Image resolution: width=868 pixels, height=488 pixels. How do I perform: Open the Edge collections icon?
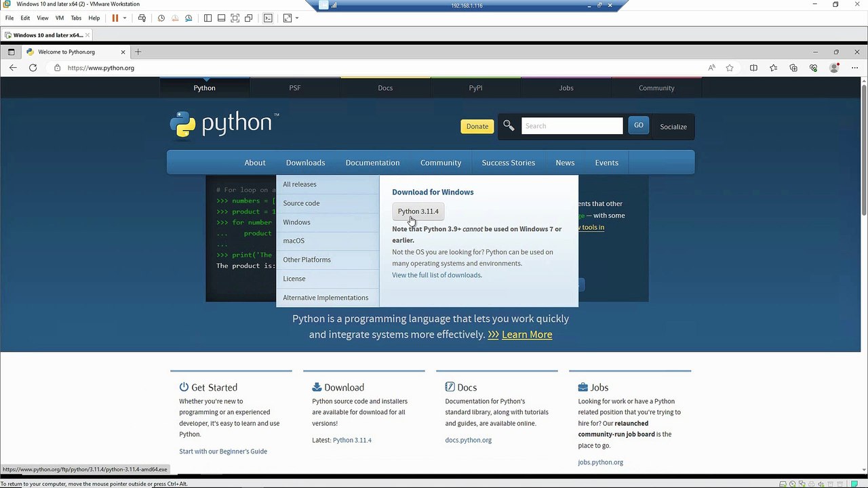(793, 68)
